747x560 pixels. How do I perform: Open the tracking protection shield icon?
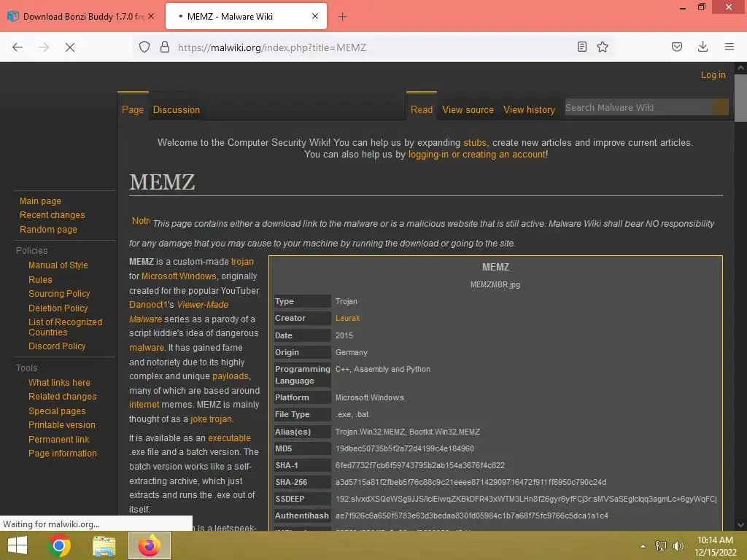144,47
